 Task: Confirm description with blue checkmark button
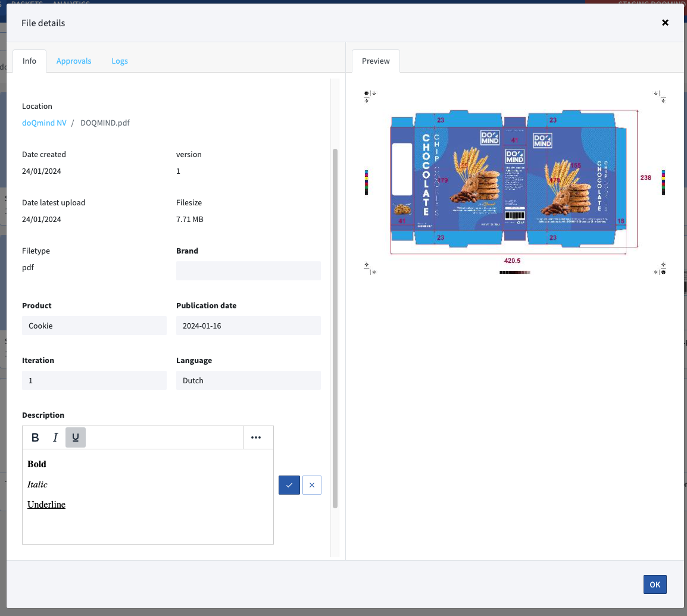click(289, 485)
